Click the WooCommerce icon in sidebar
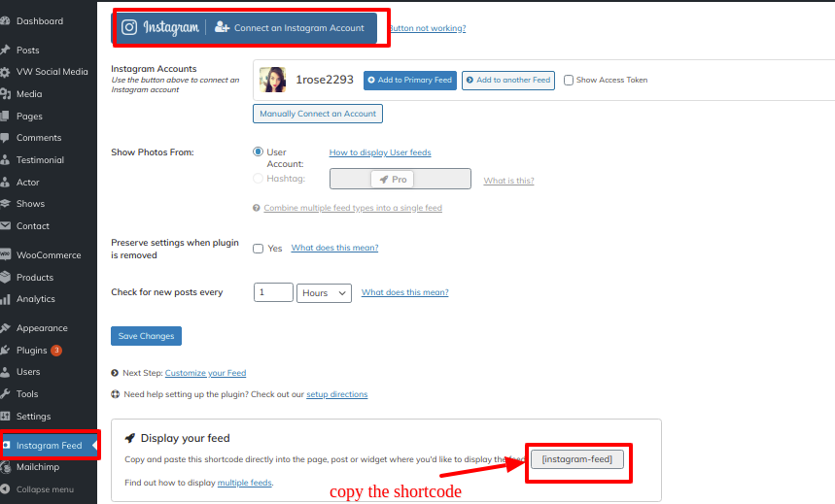The width and height of the screenshot is (835, 504). click(x=6, y=255)
